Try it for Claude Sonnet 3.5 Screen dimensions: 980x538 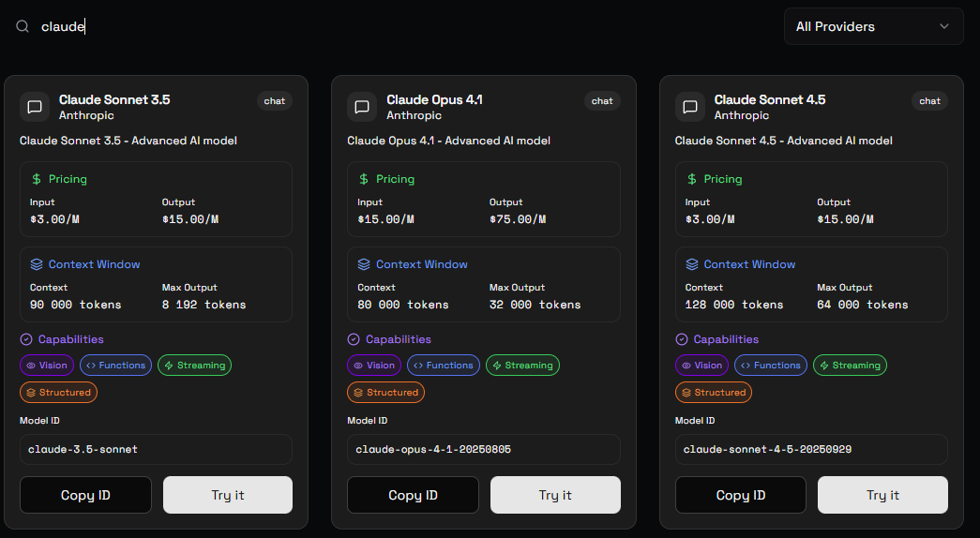[228, 495]
